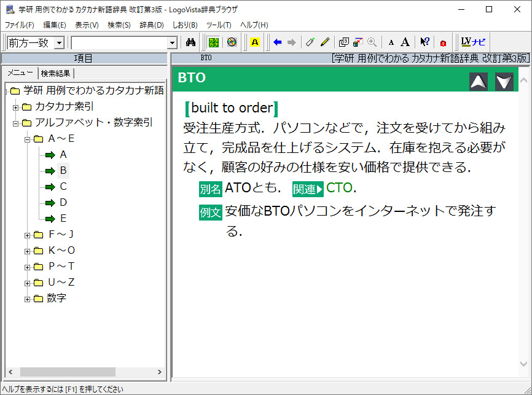Click the BTO entry heading
Image resolution: width=532 pixels, height=395 pixels.
pos(192,78)
